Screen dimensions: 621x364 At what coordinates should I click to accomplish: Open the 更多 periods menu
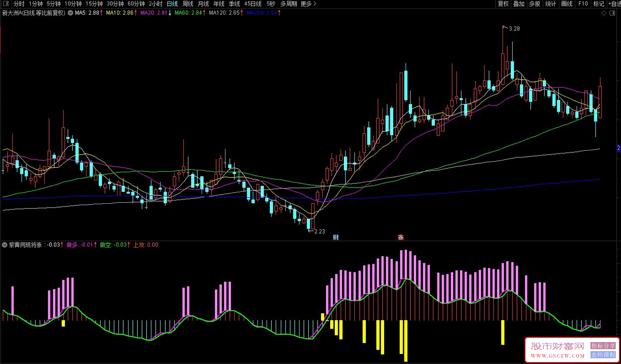tap(308, 4)
